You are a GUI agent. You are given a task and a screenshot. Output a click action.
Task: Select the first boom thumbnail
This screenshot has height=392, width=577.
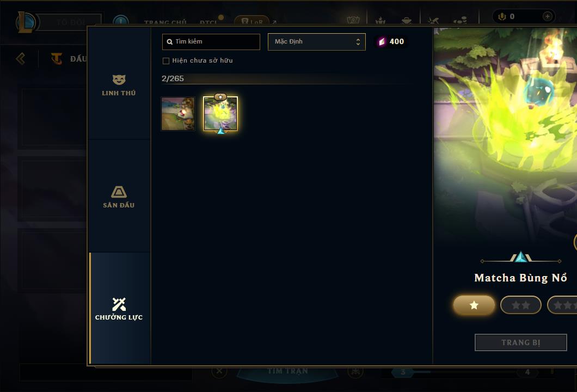coord(178,114)
